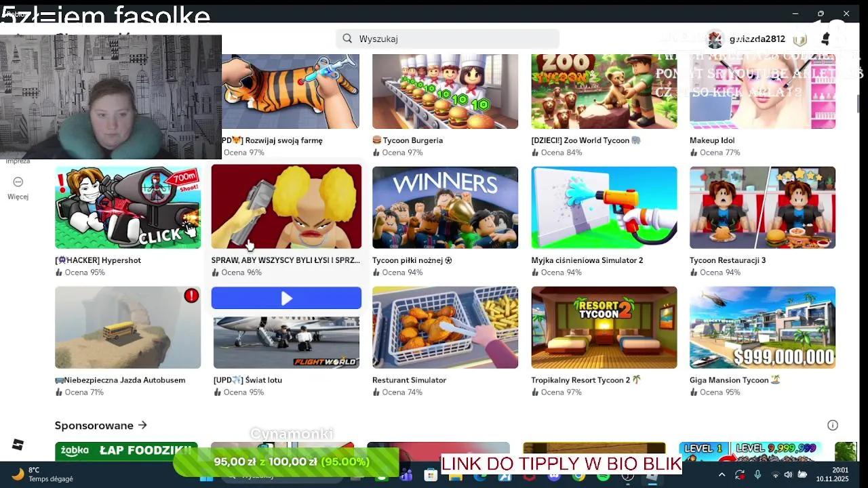
Task: Open the żabka ŁAP FOODZIKI sponsored tile
Action: click(126, 451)
